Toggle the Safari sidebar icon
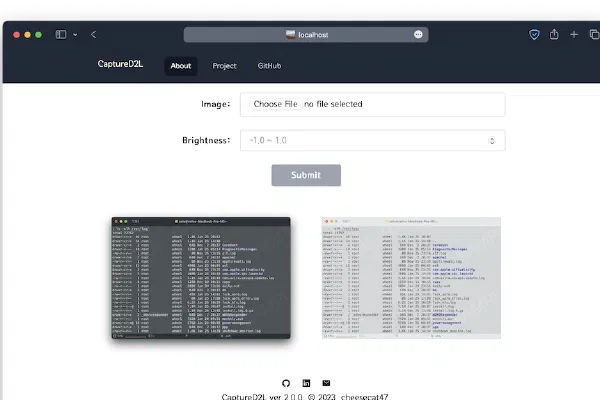Viewport: 600px width, 400px height. click(x=61, y=34)
